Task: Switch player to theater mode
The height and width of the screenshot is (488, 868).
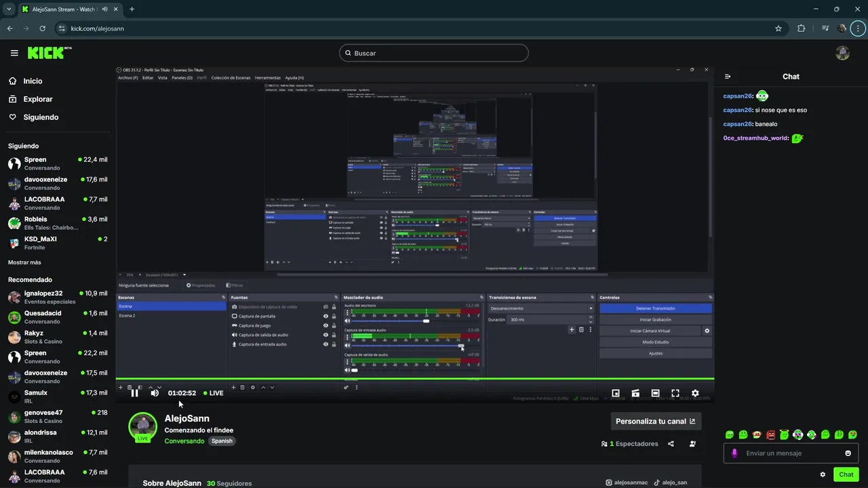Action: [655, 393]
